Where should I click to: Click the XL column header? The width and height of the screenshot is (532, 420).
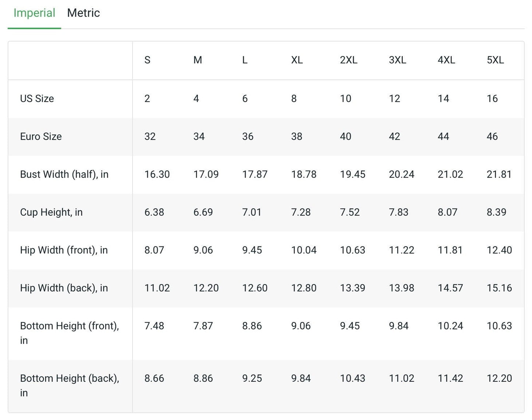(x=297, y=60)
